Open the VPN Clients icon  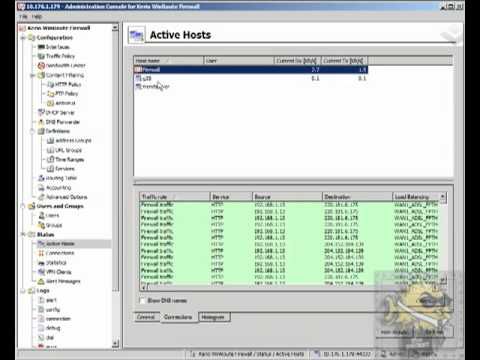click(41, 272)
